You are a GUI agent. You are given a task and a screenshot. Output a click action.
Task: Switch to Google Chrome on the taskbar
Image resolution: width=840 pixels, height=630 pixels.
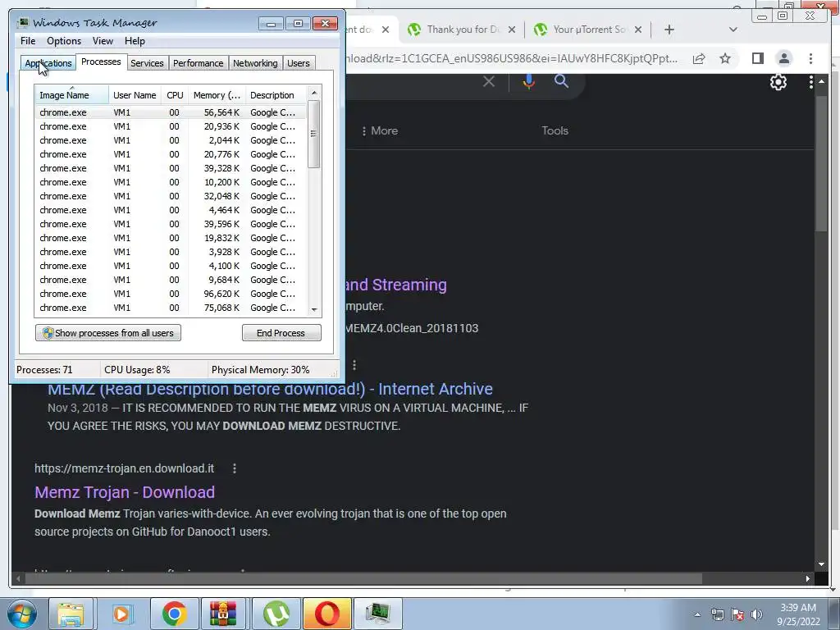(x=174, y=614)
